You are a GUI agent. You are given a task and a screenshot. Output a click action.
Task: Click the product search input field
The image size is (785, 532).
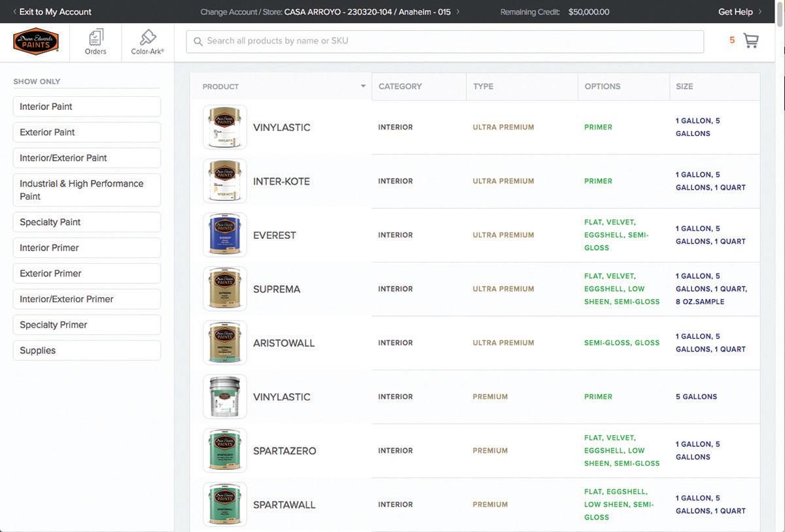coord(445,41)
